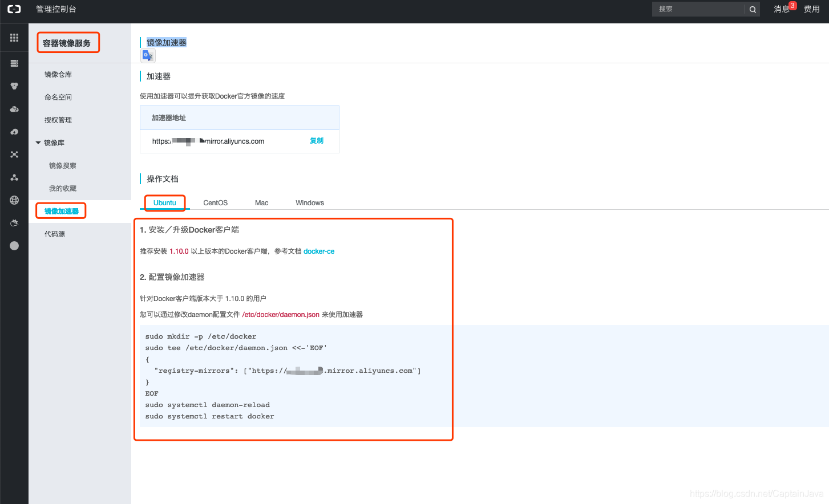This screenshot has width=829, height=504.
Task: Click the 'sudo systemctl restart docker' line
Action: [209, 417]
